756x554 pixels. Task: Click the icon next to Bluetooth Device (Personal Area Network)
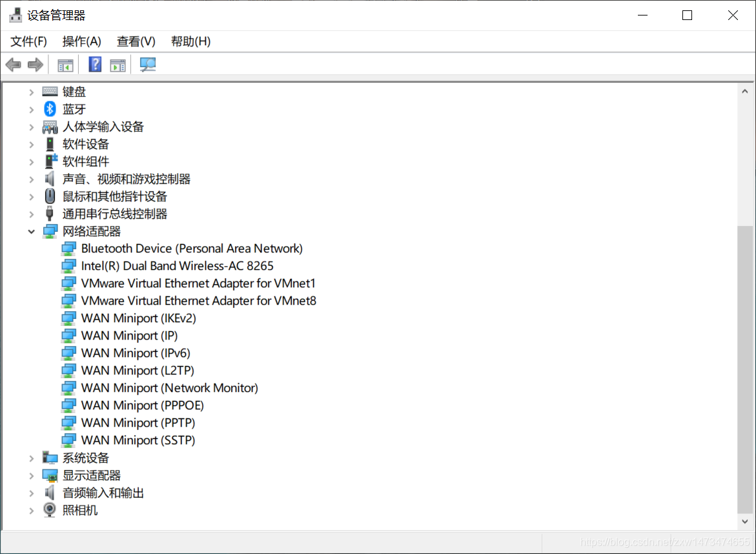click(x=68, y=249)
